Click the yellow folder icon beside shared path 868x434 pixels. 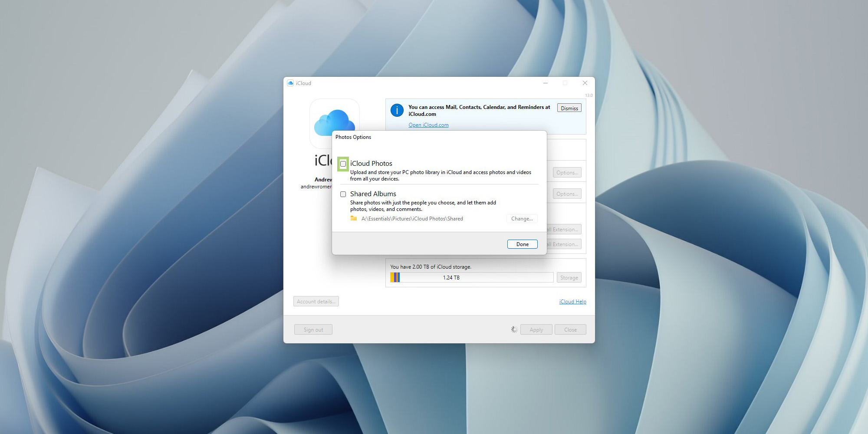(x=354, y=219)
